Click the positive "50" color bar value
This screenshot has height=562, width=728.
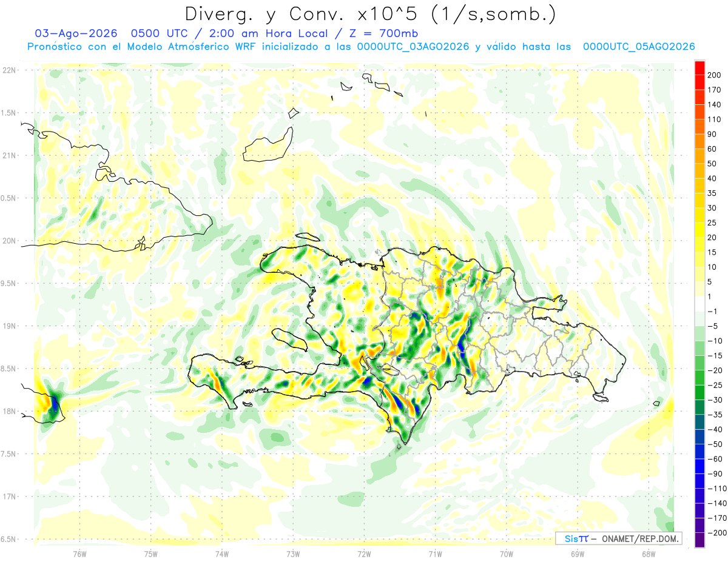712,164
